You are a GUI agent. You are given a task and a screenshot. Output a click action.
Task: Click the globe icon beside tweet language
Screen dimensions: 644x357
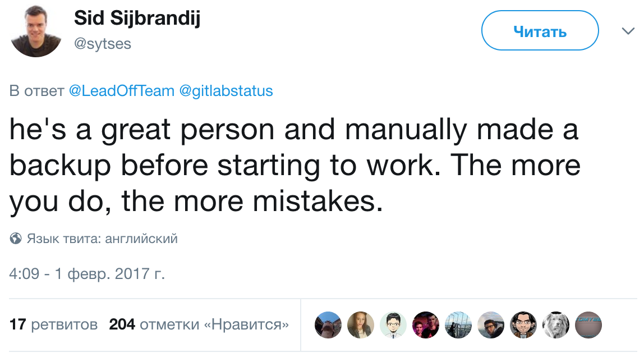point(16,239)
